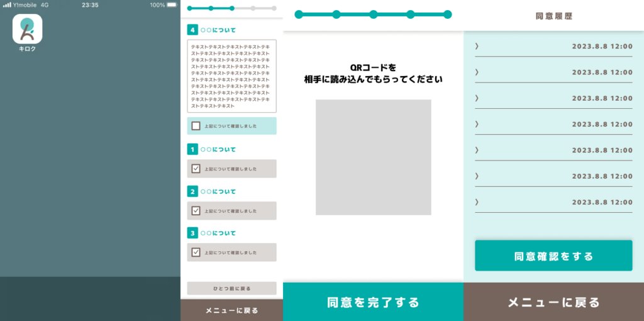Tap the number 4 section badge
Screen dimensions: 644x321
tap(192, 30)
